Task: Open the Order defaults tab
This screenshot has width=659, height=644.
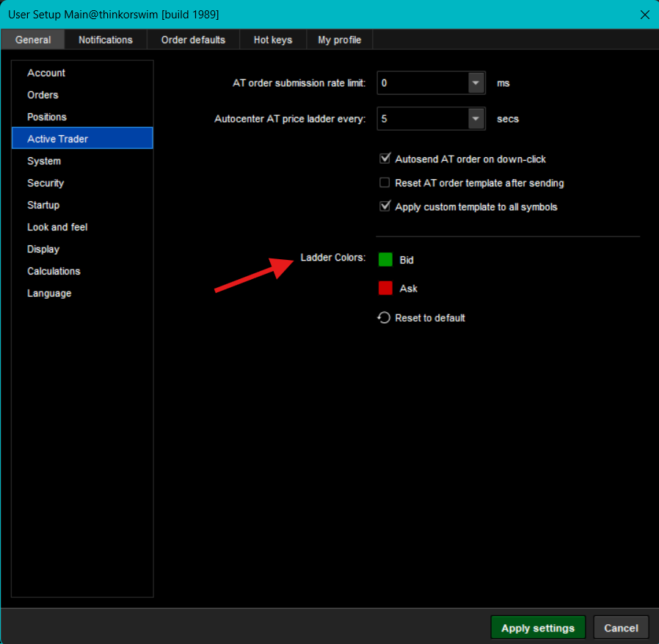Action: tap(193, 40)
